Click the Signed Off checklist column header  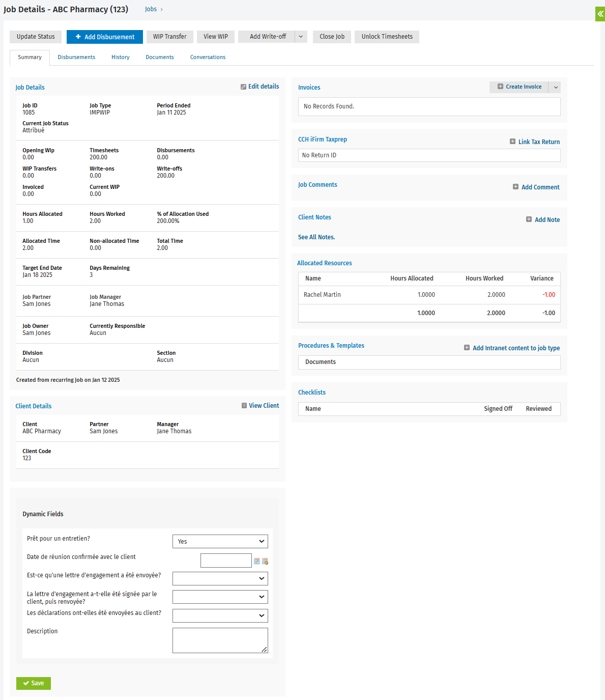[x=498, y=409]
